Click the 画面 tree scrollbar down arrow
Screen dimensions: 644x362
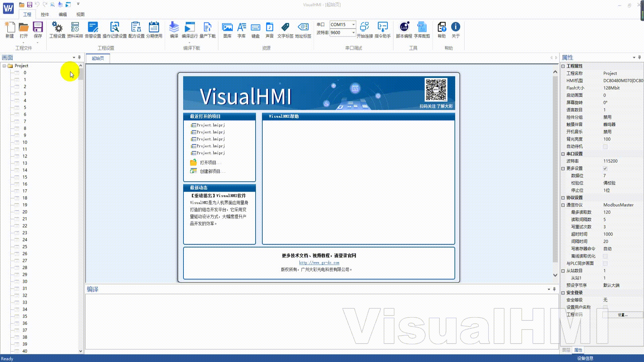pyautogui.click(x=80, y=351)
